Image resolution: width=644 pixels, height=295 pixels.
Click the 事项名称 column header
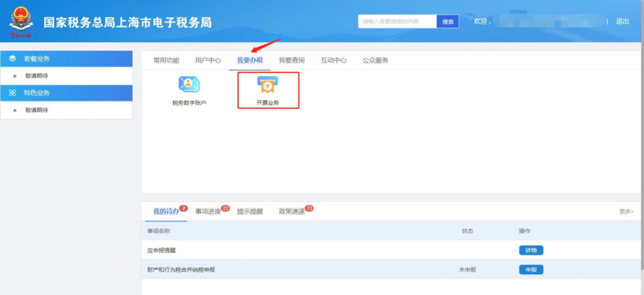click(159, 231)
